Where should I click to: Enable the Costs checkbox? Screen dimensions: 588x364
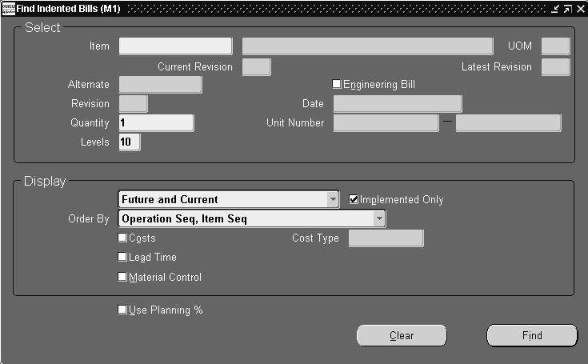click(x=122, y=238)
